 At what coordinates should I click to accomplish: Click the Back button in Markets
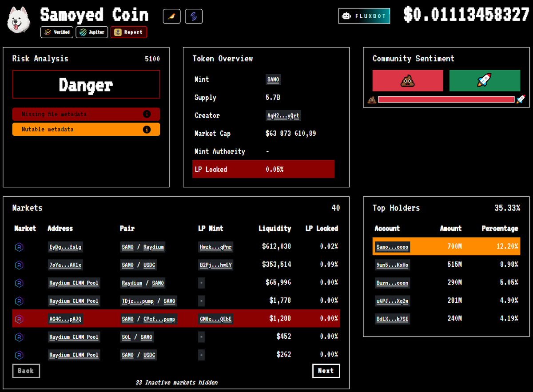pyautogui.click(x=26, y=371)
